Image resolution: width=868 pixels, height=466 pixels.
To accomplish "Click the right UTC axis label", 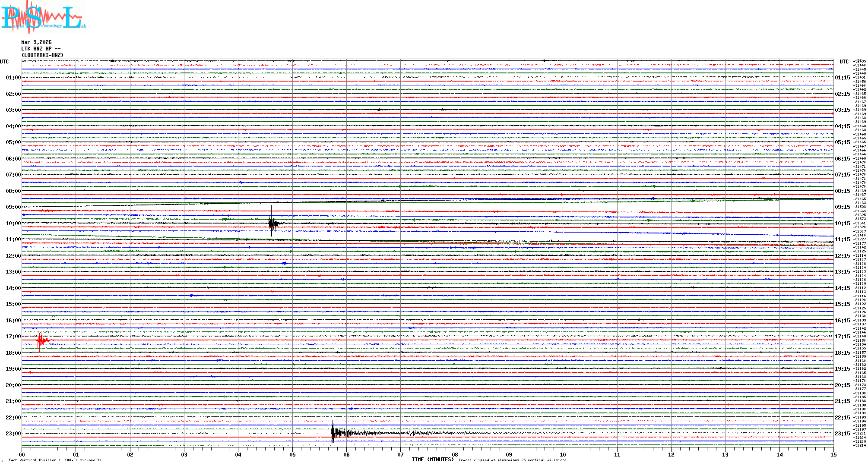I will click(x=844, y=62).
